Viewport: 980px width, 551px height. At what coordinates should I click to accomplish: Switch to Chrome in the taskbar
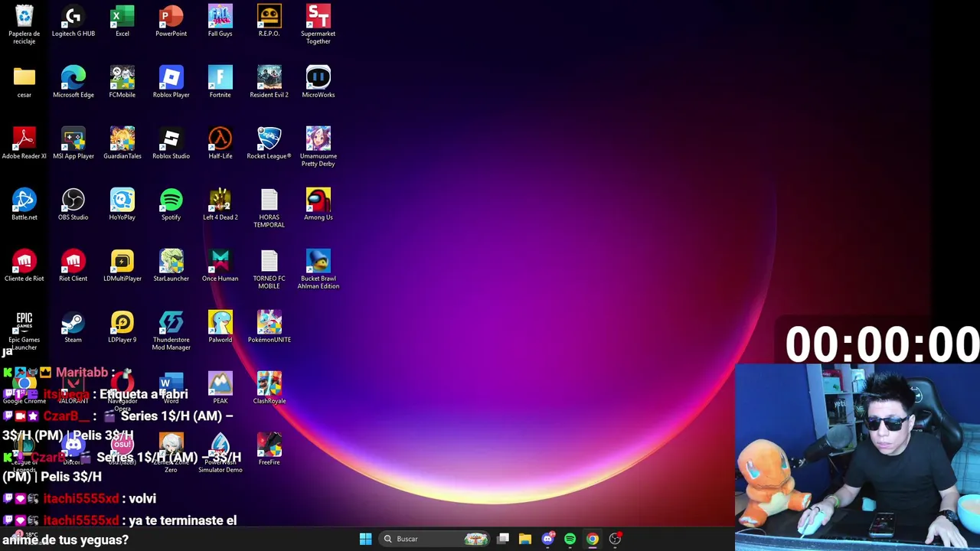point(593,539)
